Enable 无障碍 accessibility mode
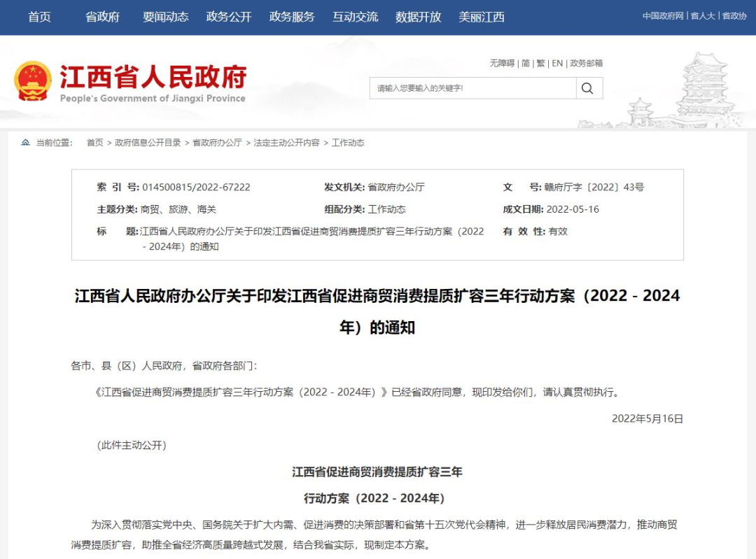The height and width of the screenshot is (559, 756). [502, 63]
